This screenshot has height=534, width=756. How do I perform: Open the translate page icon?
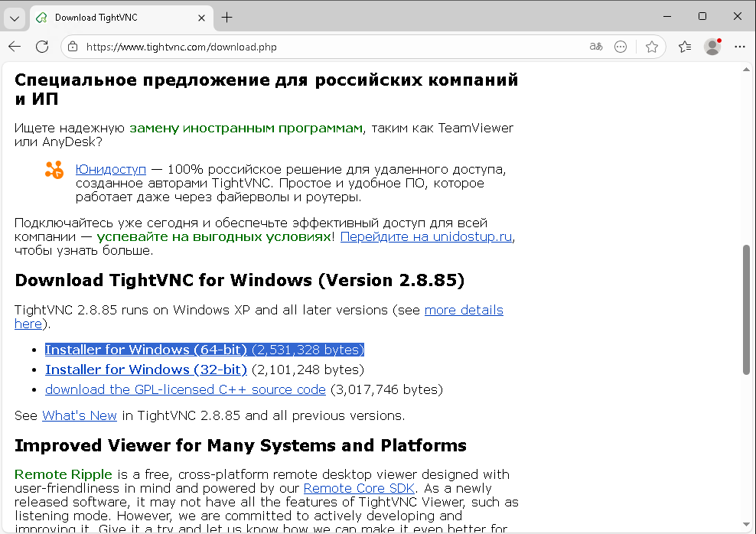(x=596, y=47)
